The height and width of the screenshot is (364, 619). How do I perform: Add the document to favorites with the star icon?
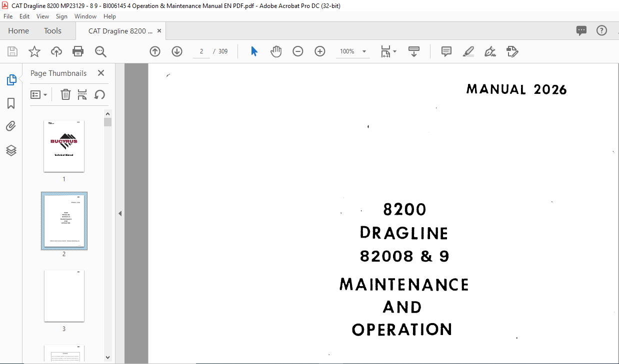tap(34, 51)
